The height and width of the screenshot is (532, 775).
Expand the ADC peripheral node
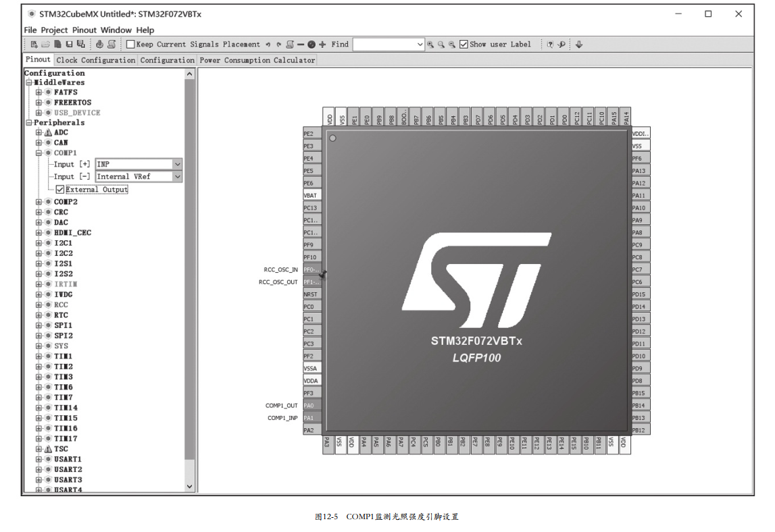tap(39, 132)
